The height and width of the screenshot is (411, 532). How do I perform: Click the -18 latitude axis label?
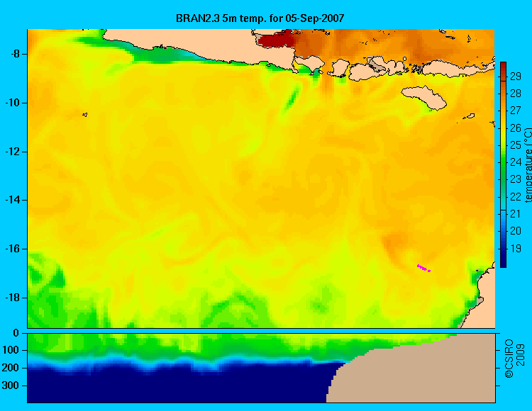tap(12, 298)
